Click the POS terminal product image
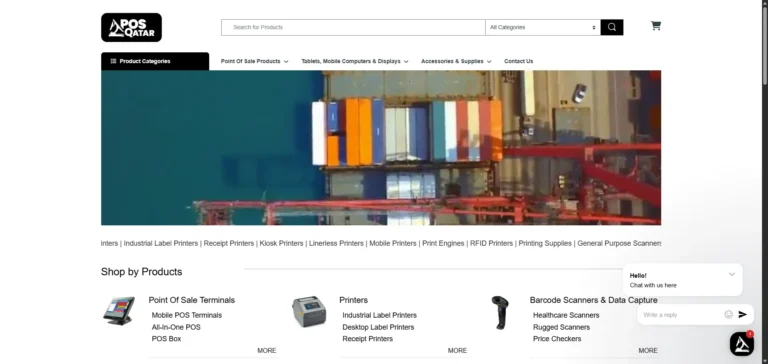The height and width of the screenshot is (364, 768). (x=119, y=311)
